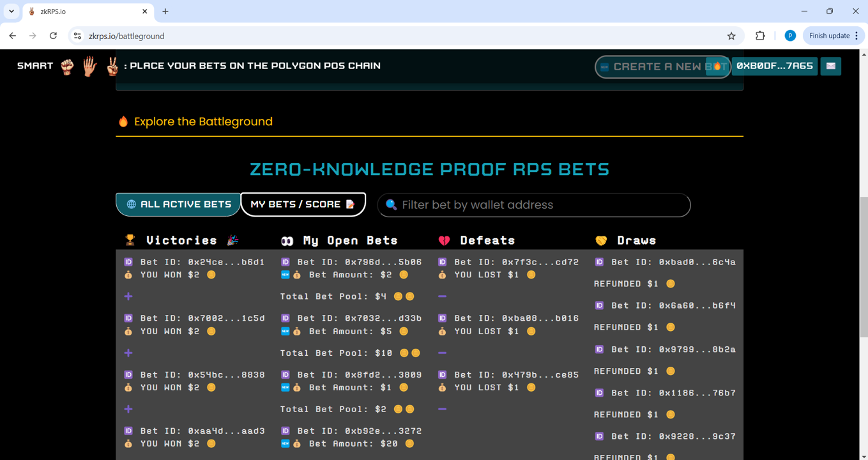
Task: Click the site information icon in address bar
Action: pyautogui.click(x=77, y=36)
